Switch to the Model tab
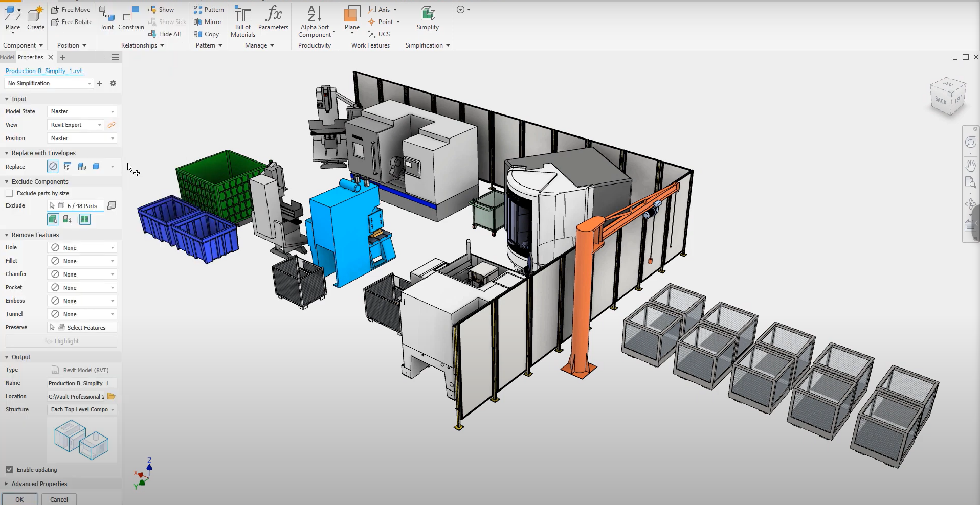This screenshot has width=980, height=505. [7, 57]
